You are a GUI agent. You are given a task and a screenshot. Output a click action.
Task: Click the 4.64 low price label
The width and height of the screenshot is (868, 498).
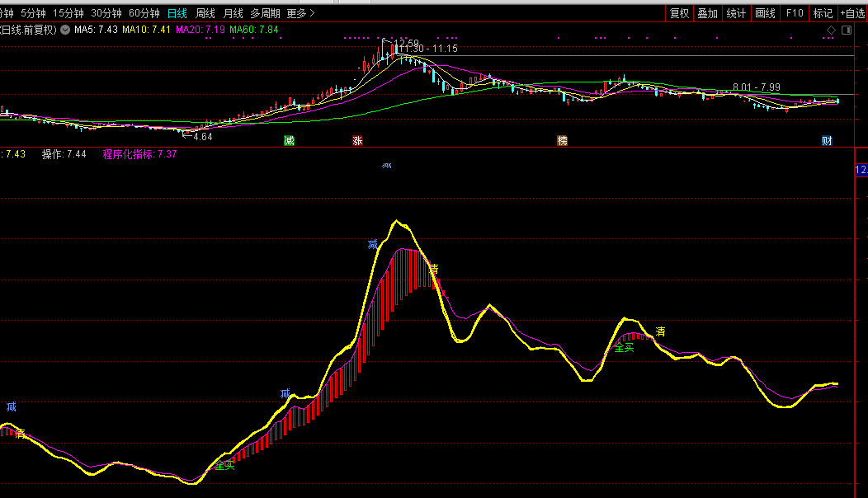[x=202, y=137]
